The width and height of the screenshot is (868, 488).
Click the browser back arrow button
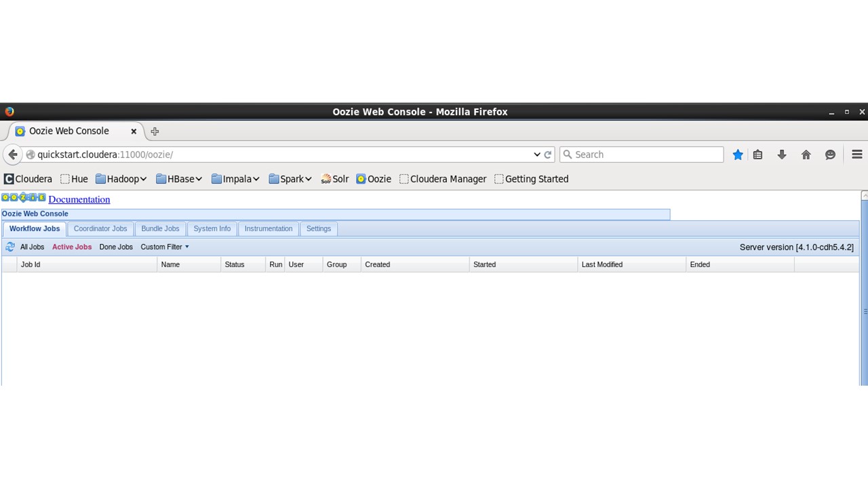click(x=13, y=155)
